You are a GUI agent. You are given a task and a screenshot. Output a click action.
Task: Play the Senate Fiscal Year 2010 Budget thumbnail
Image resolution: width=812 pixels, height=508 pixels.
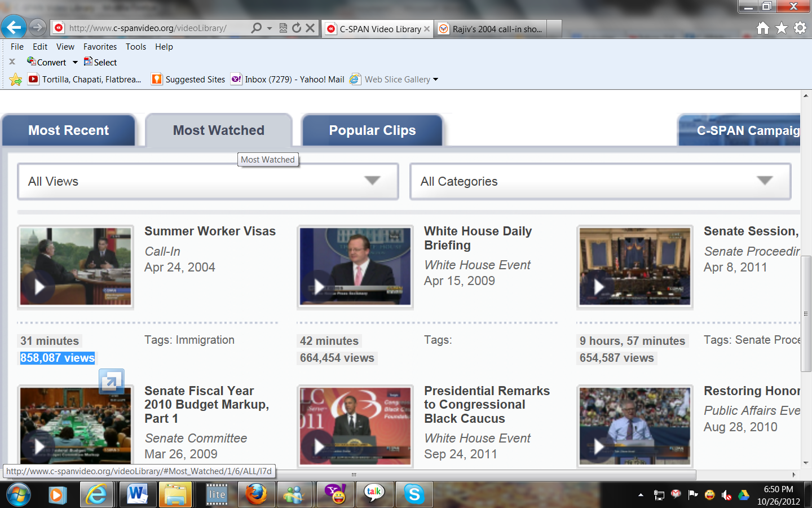point(76,426)
